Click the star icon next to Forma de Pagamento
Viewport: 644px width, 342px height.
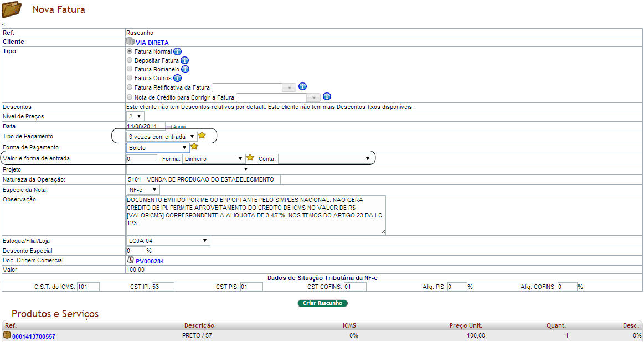click(x=194, y=147)
